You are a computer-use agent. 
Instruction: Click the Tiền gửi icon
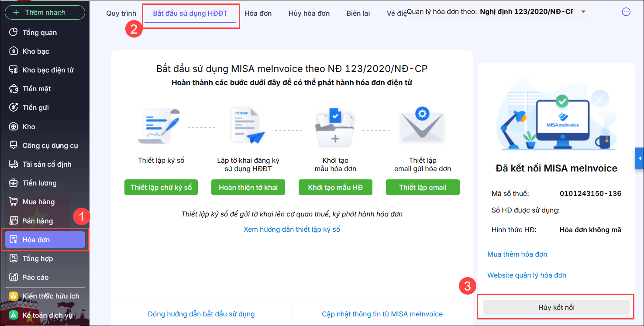click(14, 107)
